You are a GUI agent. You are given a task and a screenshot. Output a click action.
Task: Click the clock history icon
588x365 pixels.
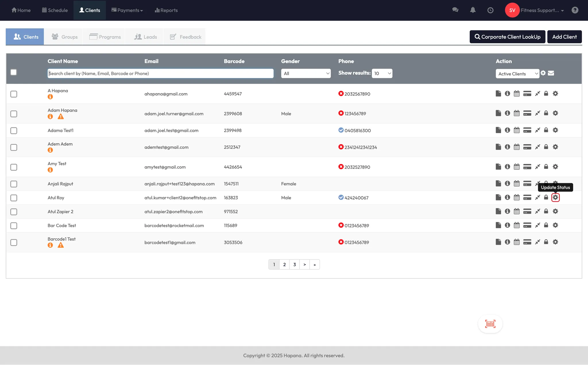[x=490, y=10]
